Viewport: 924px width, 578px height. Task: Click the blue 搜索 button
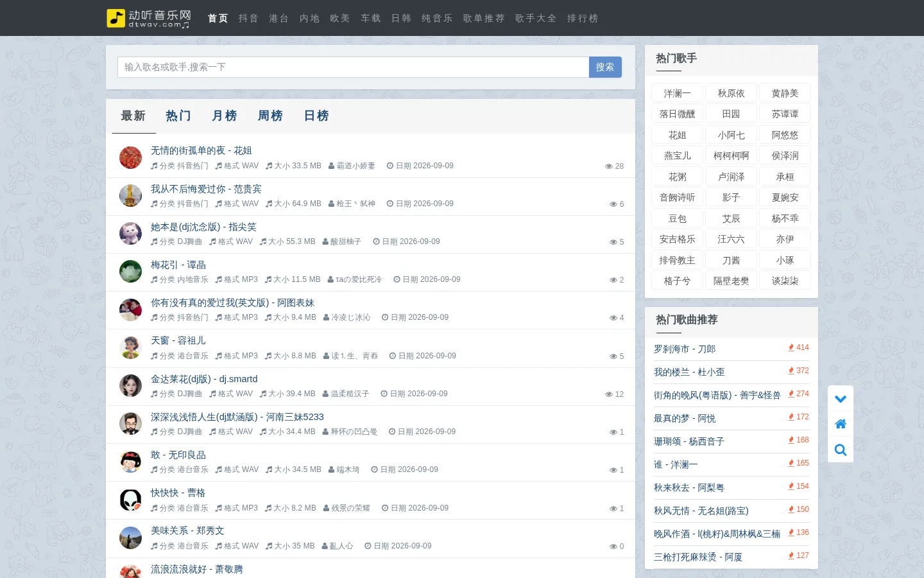605,67
